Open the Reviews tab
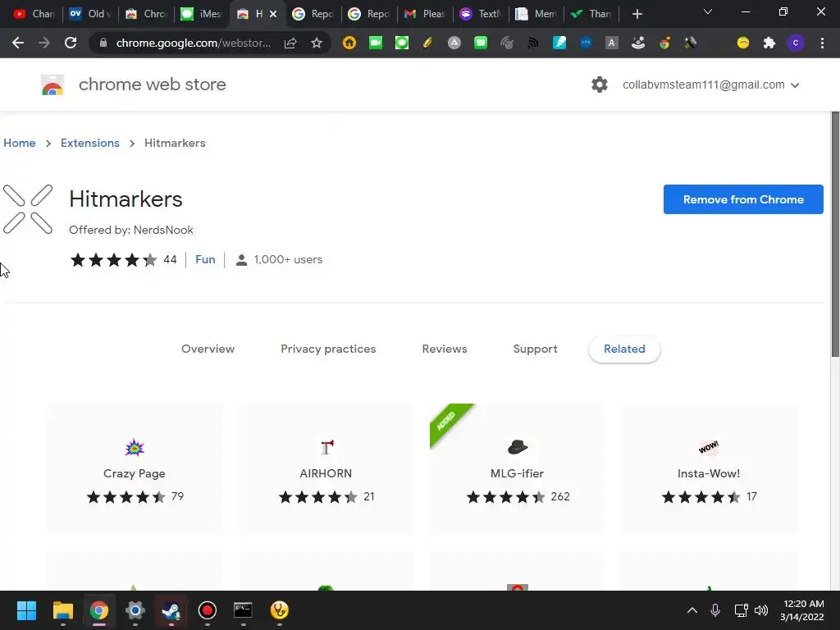 pos(445,349)
